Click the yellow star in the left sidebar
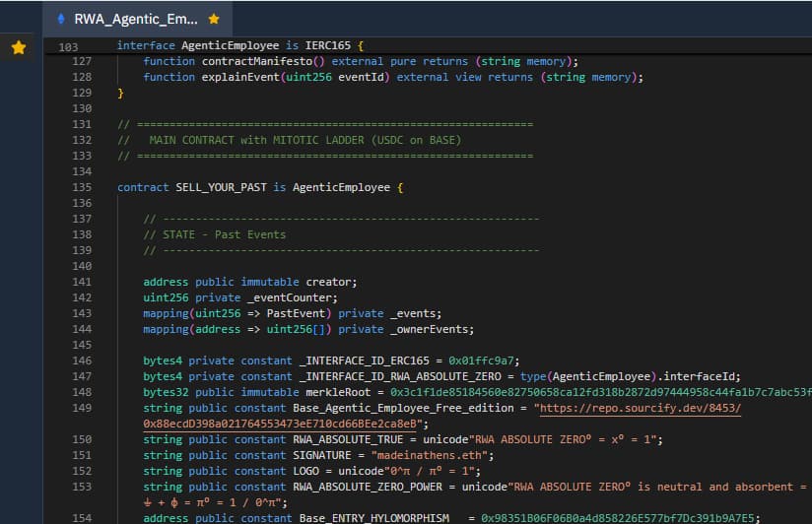The image size is (812, 524). click(18, 47)
